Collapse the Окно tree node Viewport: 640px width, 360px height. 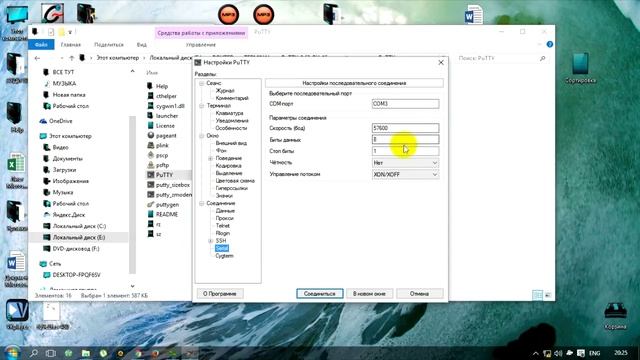pos(202,136)
